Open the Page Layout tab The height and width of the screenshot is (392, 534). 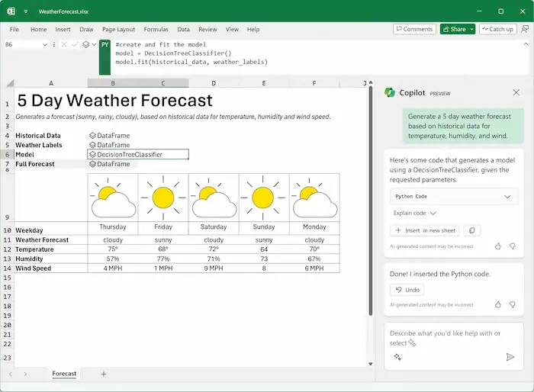click(x=118, y=29)
